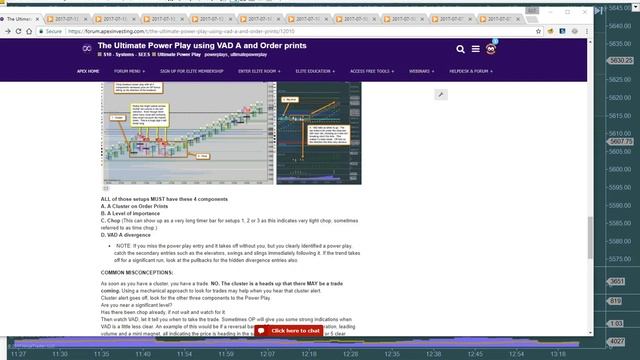Expand the ENTER ELITE ROOM dropdown
The image size is (640, 360).
click(259, 71)
